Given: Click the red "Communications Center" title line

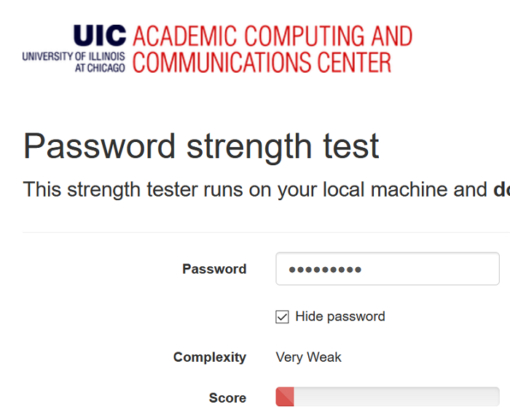Looking at the screenshot, I should pyautogui.click(x=262, y=63).
